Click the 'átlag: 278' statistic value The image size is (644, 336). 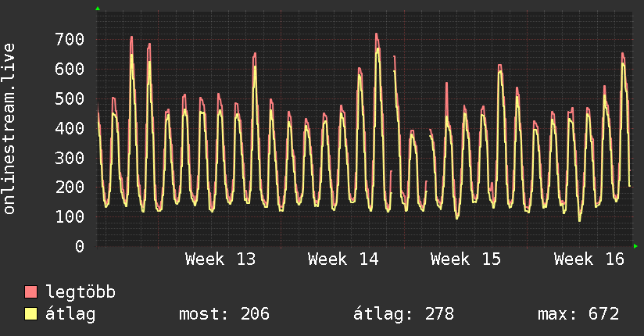coord(404,314)
